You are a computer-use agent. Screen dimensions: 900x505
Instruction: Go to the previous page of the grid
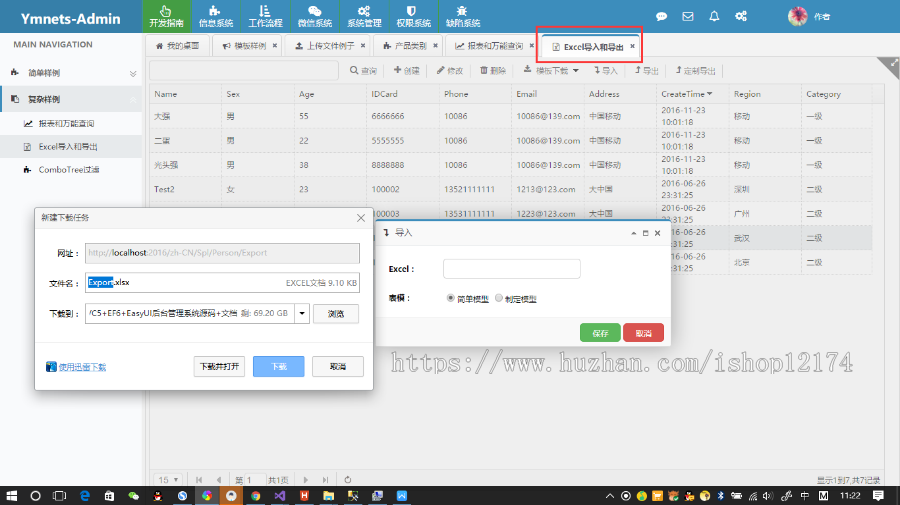[x=219, y=480]
